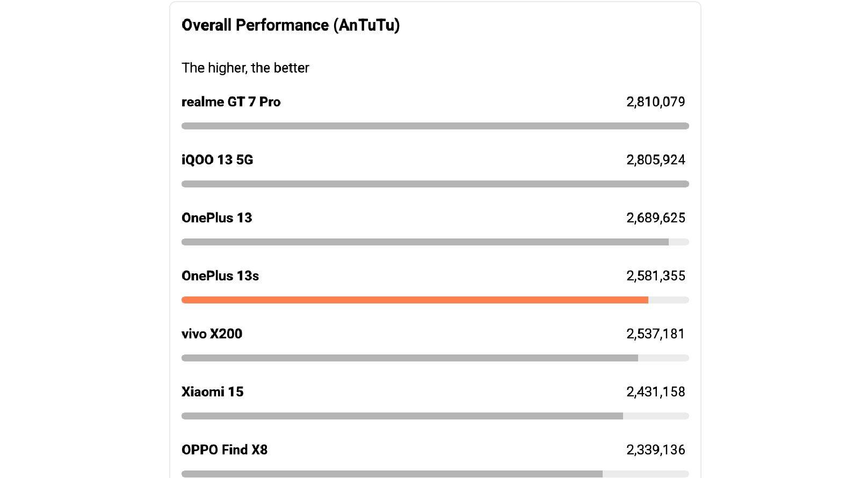This screenshot has width=868, height=478.
Task: Click the 2,581,355 score value
Action: point(655,276)
